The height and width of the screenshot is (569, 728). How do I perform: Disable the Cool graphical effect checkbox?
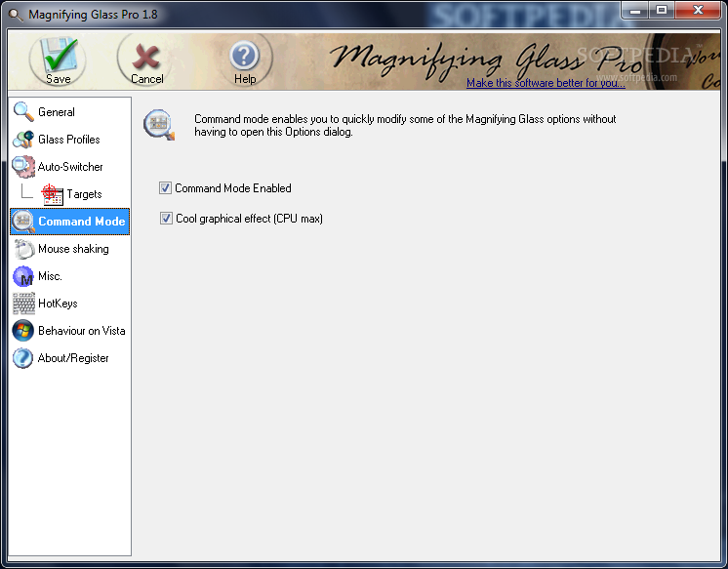tap(166, 219)
